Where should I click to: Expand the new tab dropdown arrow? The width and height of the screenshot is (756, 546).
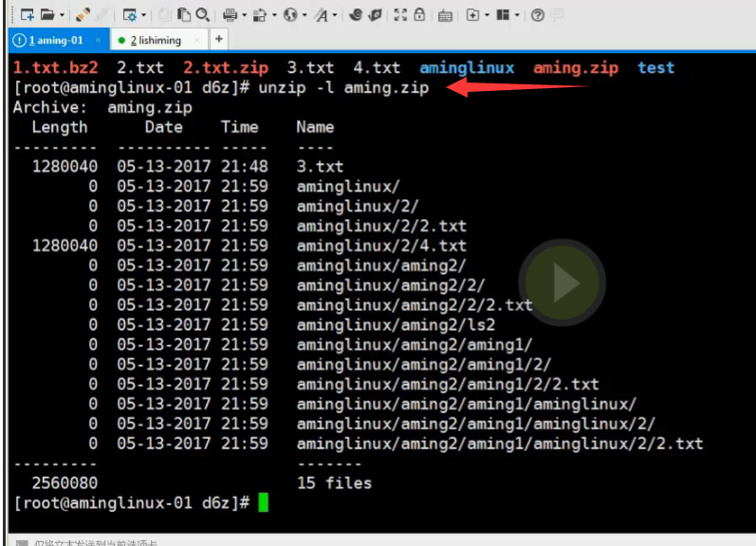pyautogui.click(x=487, y=15)
